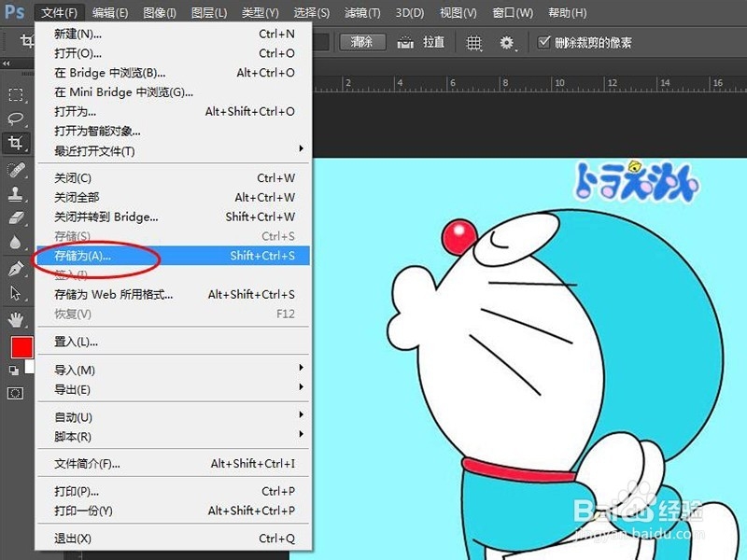This screenshot has width=747, height=560.
Task: Click the Straighten level icon
Action: 405,43
